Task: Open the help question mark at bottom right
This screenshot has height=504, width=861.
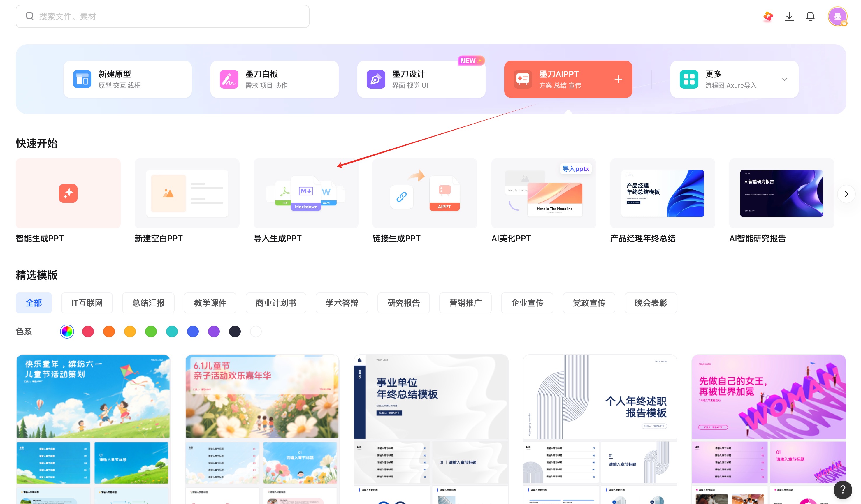Action: [843, 490]
